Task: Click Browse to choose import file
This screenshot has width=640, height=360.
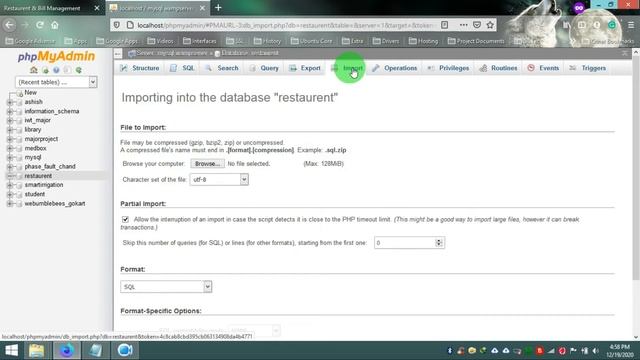Action: pyautogui.click(x=207, y=164)
